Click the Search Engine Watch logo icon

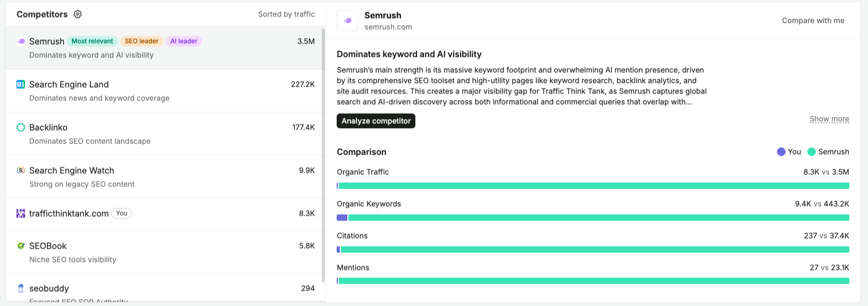point(21,171)
